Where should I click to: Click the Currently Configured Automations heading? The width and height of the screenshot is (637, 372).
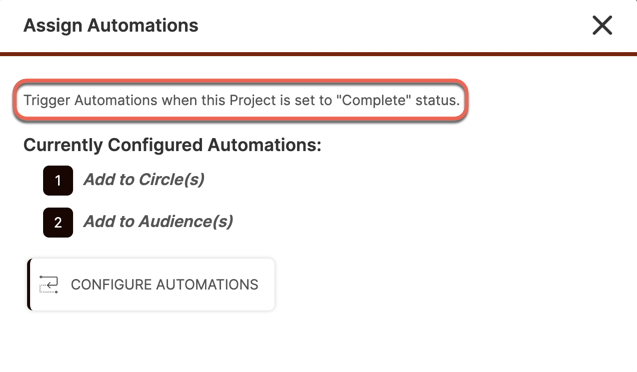point(172,145)
